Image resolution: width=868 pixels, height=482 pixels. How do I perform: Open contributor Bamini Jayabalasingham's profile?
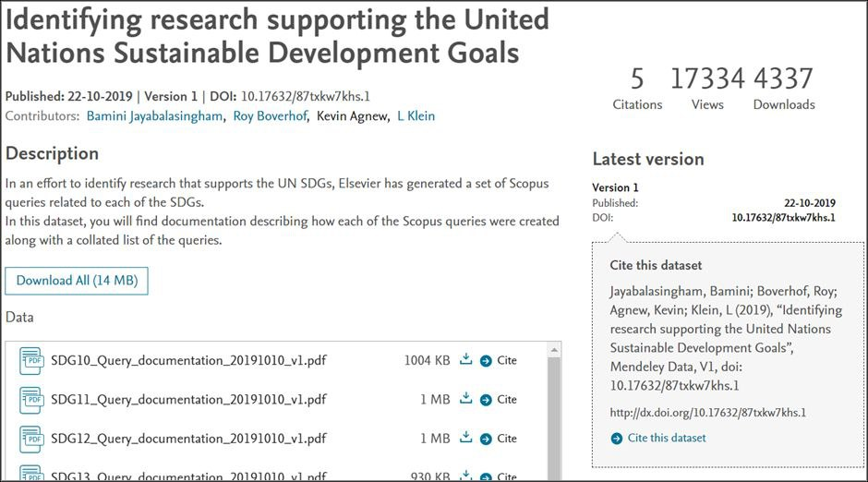[154, 116]
